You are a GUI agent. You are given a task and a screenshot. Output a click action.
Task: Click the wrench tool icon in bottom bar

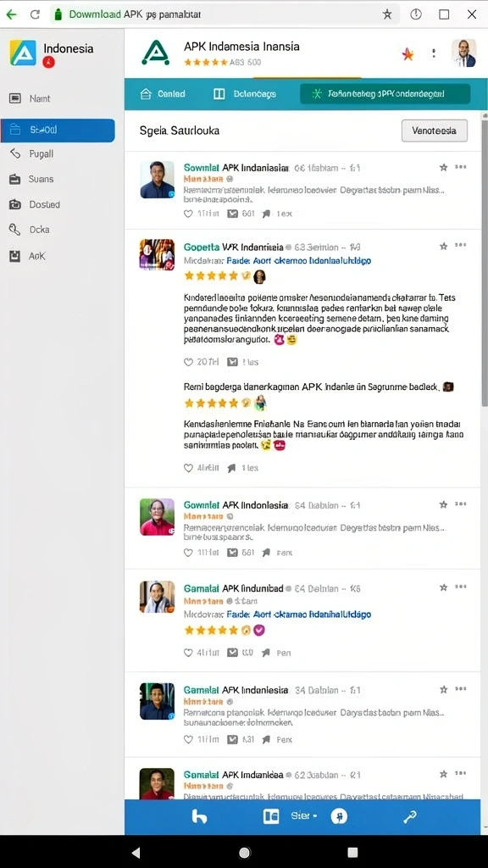tap(410, 817)
